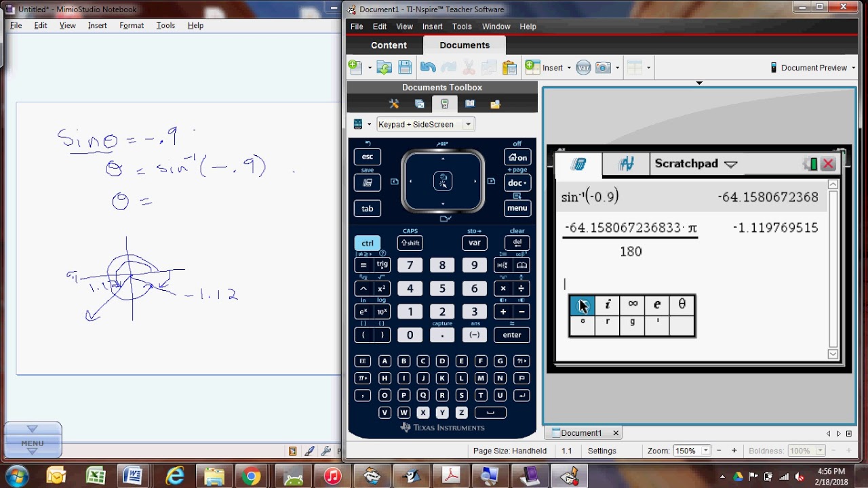Open Excel from the taskbar
The height and width of the screenshot is (488, 868).
tap(96, 477)
